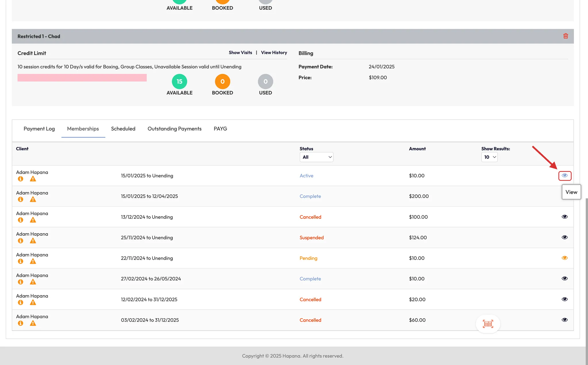
Task: View the $20.00 Cancelled membership with the eye icon
Action: pyautogui.click(x=564, y=299)
